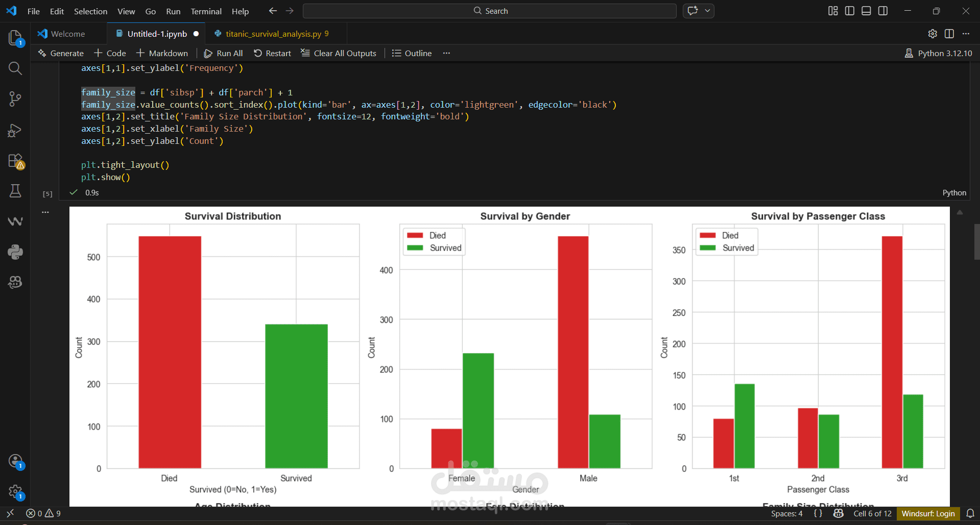
Task: Open the Python extension panel
Action: (x=15, y=252)
